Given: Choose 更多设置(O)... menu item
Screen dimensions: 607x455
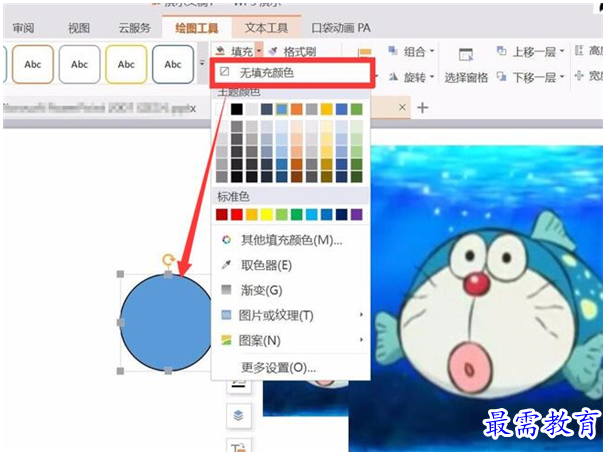Looking at the screenshot, I should 291,367.
